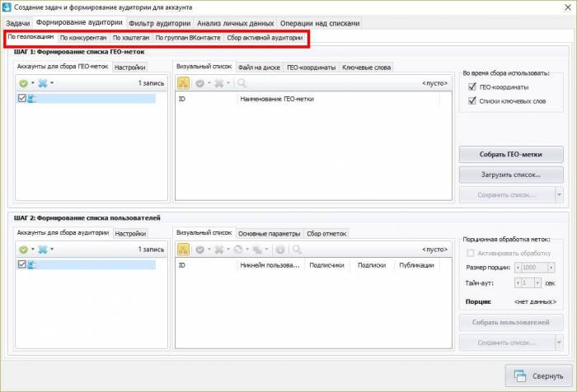Click the app icon in the title bar

pyautogui.click(x=7, y=7)
